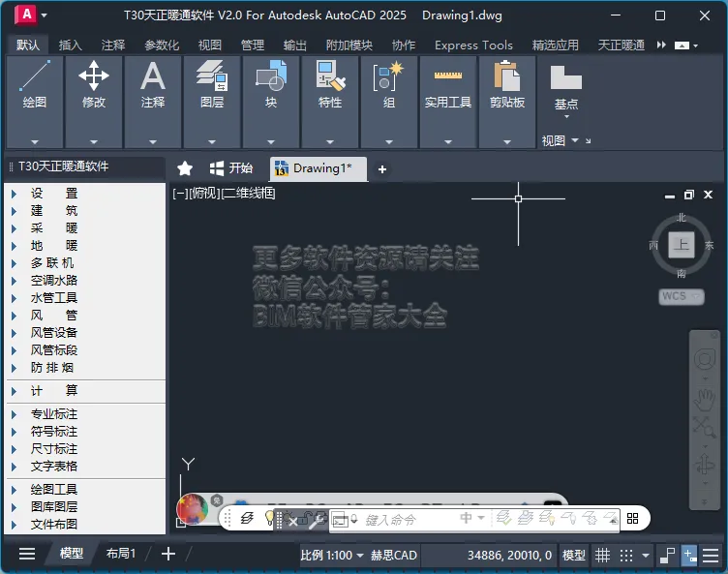Click the pan hand icon in navigation bar

pyautogui.click(x=705, y=401)
